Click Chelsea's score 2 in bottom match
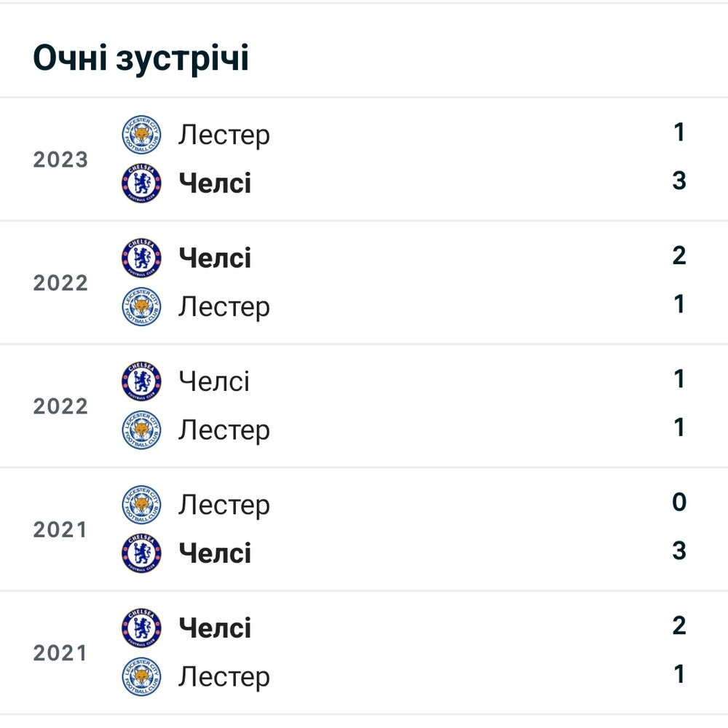 click(x=679, y=625)
